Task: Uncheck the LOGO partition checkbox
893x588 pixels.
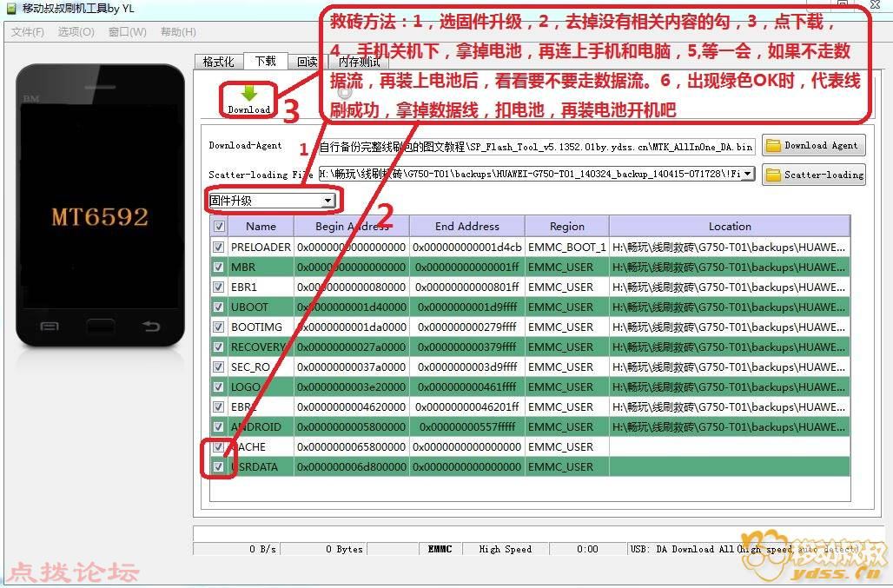Action: coord(218,386)
